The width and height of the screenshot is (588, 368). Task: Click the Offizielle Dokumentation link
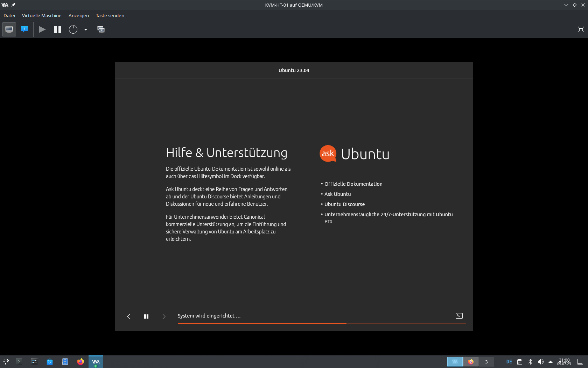353,184
